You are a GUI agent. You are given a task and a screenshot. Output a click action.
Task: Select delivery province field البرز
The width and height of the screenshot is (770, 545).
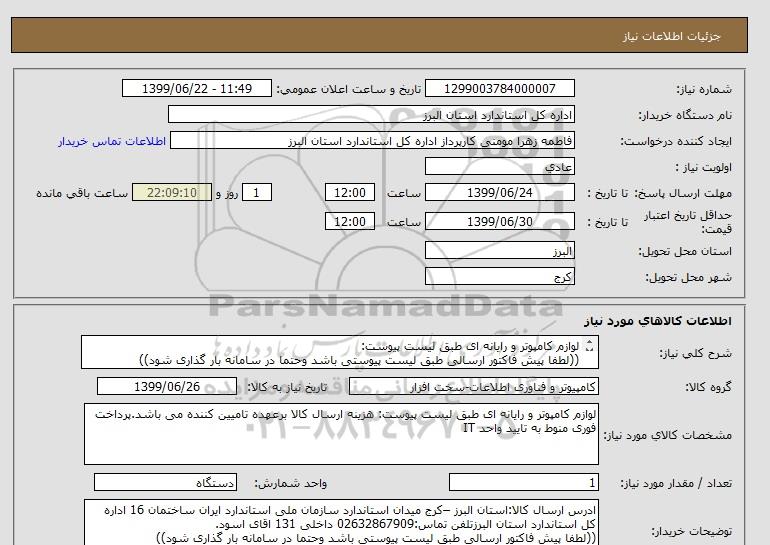(x=499, y=250)
